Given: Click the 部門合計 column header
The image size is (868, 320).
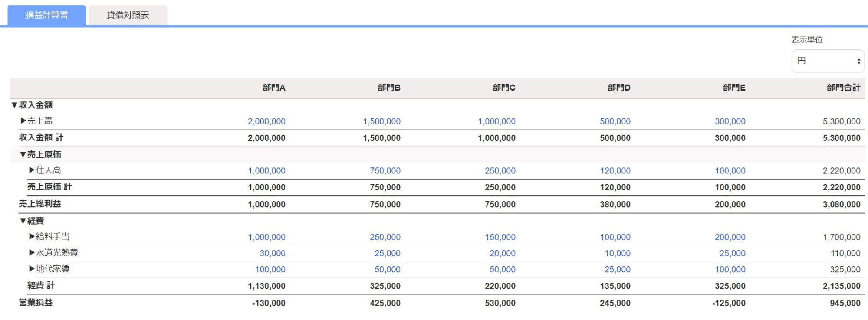Looking at the screenshot, I should (843, 88).
